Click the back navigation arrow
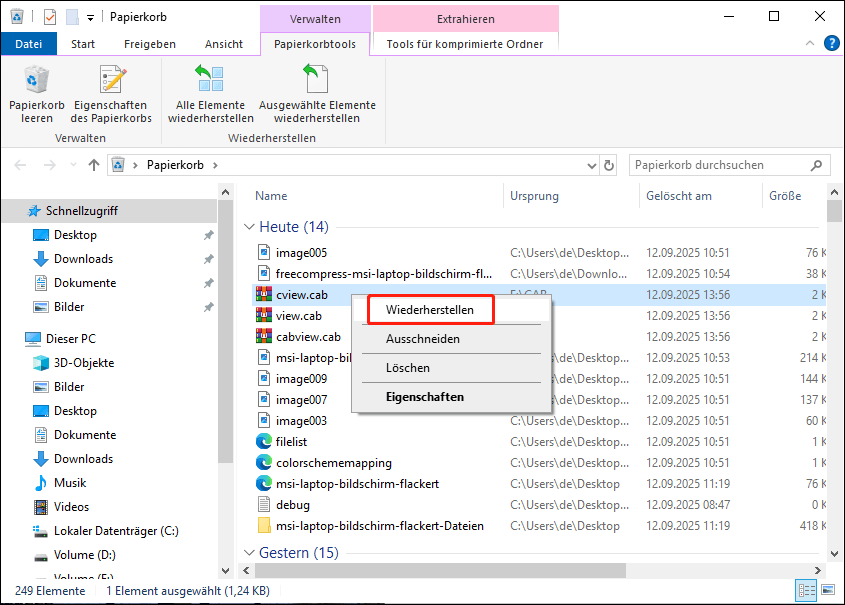This screenshot has height=605, width=845. [20, 165]
